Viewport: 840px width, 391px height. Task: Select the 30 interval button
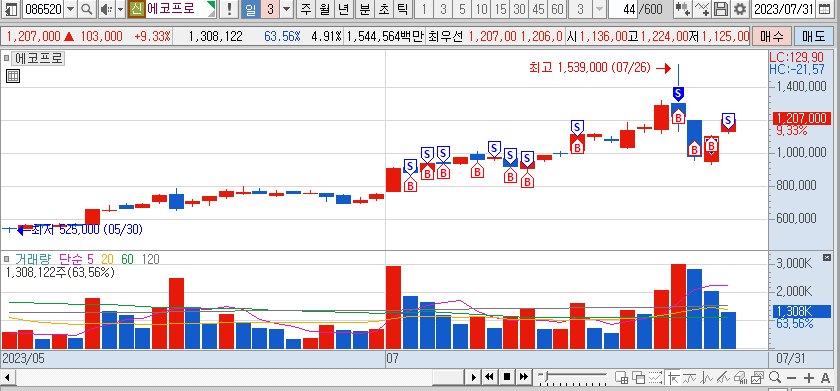coord(519,9)
